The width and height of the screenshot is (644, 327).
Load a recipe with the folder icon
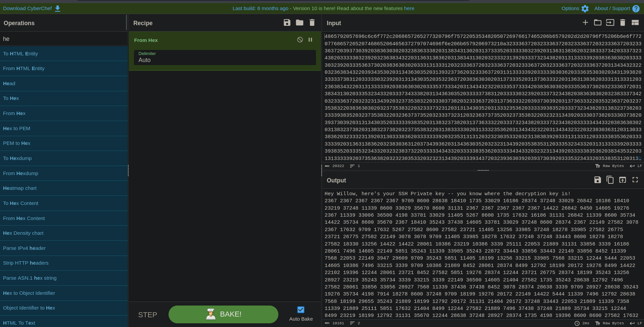tap(300, 22)
